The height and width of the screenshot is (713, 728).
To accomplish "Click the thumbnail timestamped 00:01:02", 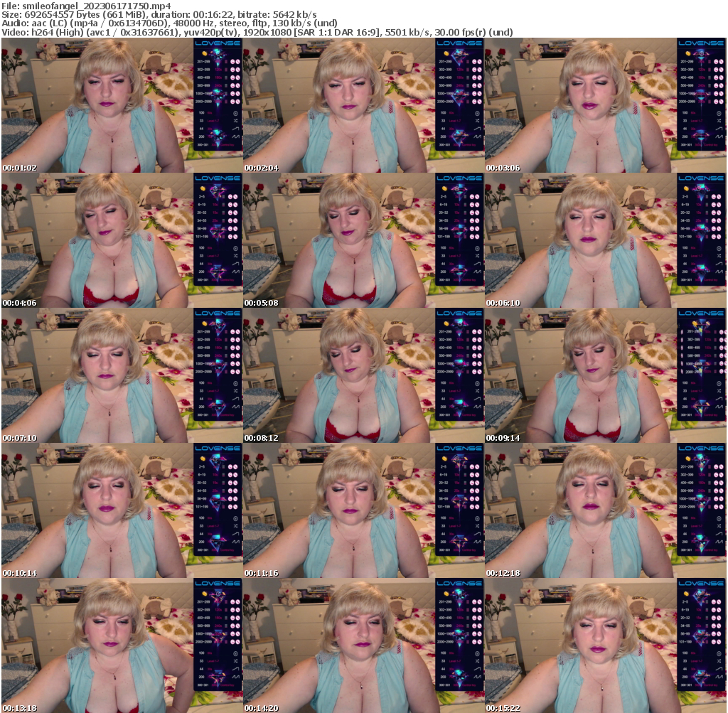I will (x=122, y=105).
